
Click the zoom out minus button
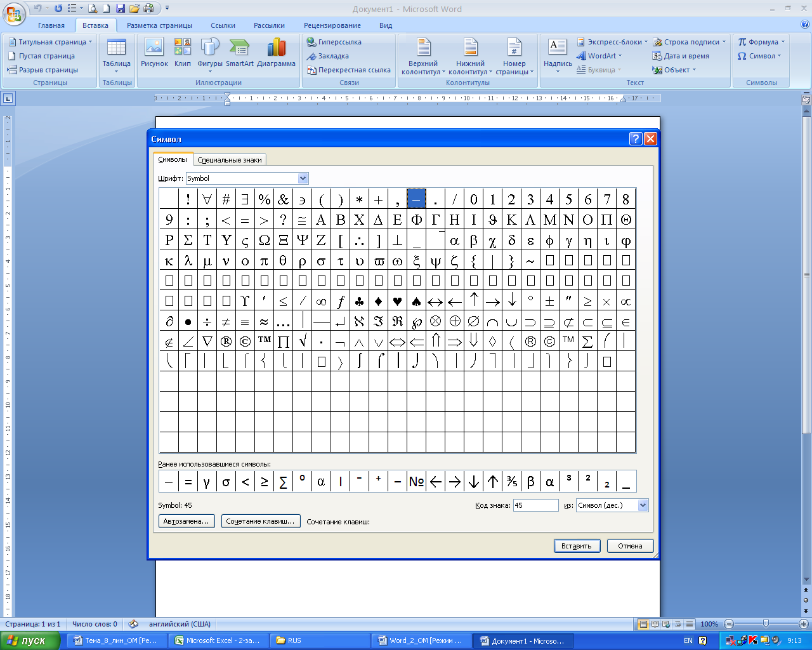click(729, 624)
